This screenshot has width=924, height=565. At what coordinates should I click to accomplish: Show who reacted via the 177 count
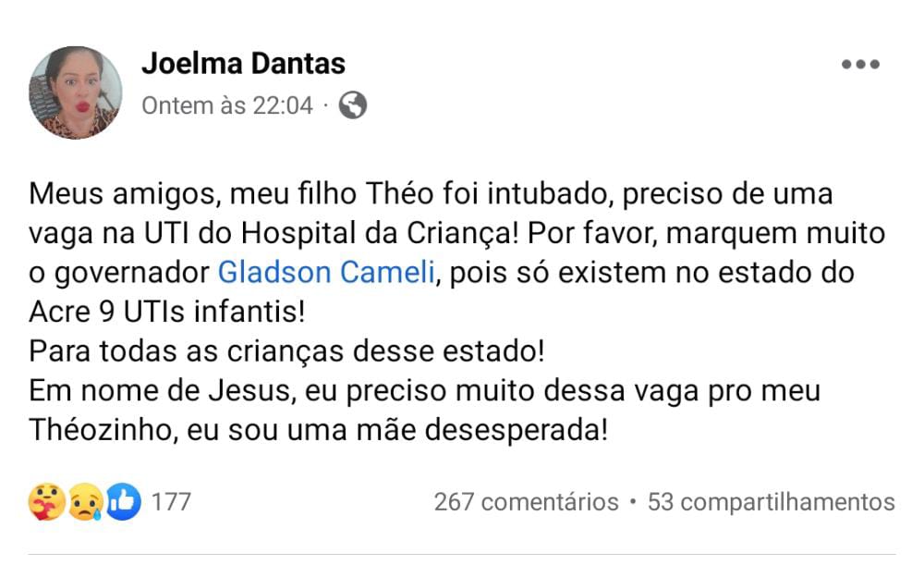[171, 502]
